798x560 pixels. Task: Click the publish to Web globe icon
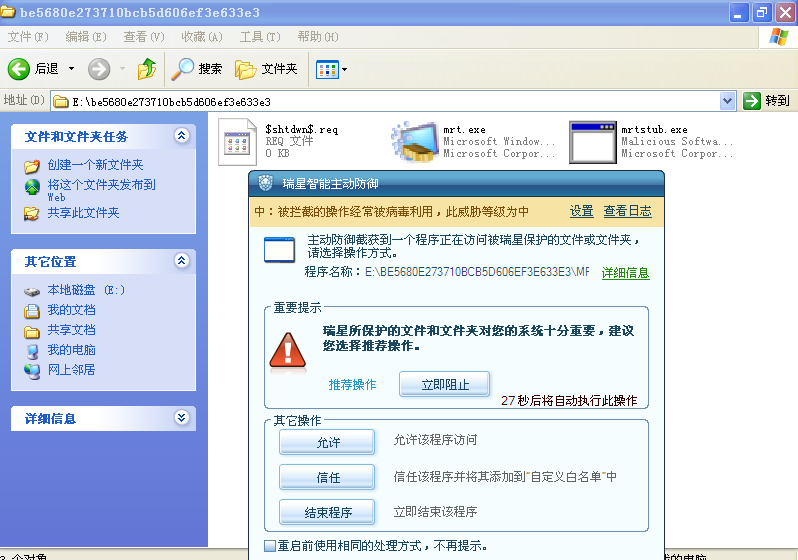[x=32, y=187]
